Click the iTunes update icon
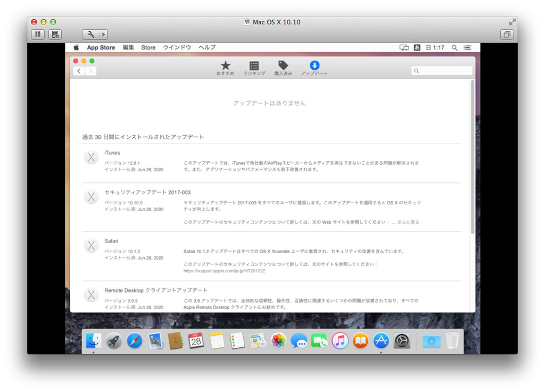Image resolution: width=545 pixels, height=392 pixels. click(x=91, y=157)
